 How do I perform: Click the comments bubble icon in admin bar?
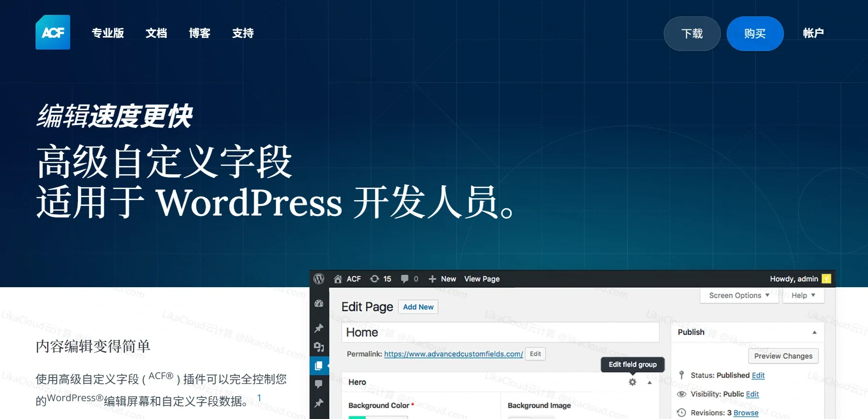coord(405,279)
